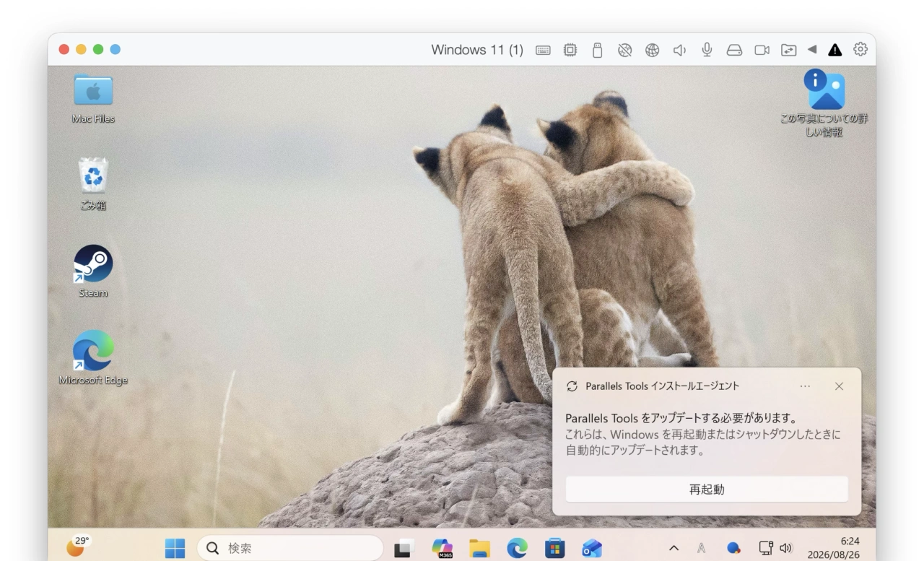
Task: Open Microsoft Store from the taskbar
Action: click(x=554, y=549)
